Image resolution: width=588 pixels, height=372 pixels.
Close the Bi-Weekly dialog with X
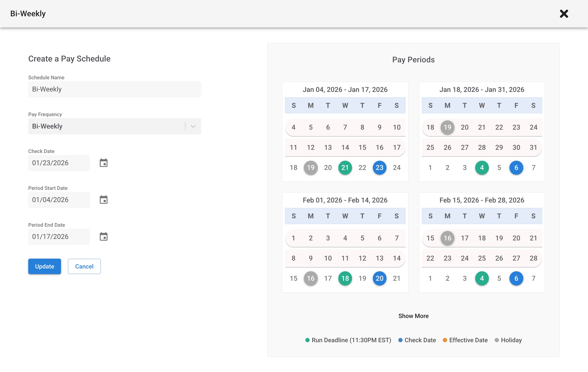coord(564,14)
